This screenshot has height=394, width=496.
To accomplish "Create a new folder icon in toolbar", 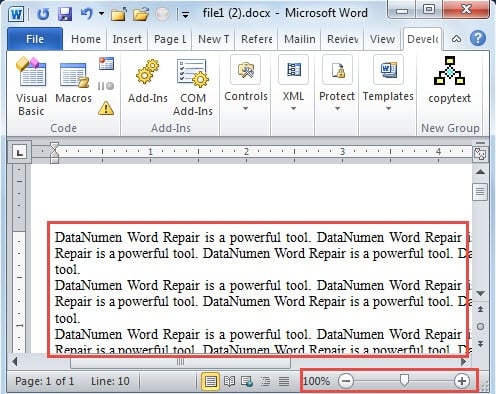I will click(x=119, y=14).
